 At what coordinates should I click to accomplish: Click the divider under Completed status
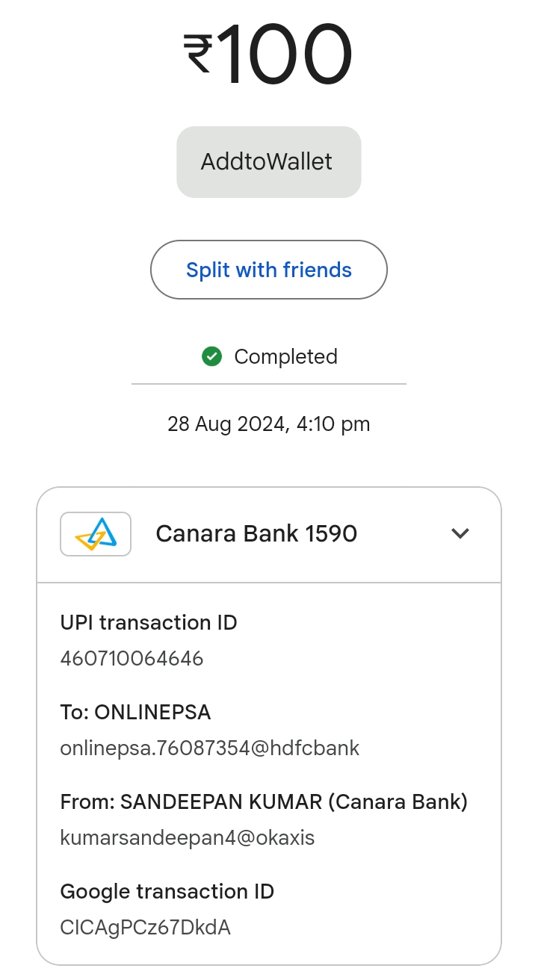[268, 384]
